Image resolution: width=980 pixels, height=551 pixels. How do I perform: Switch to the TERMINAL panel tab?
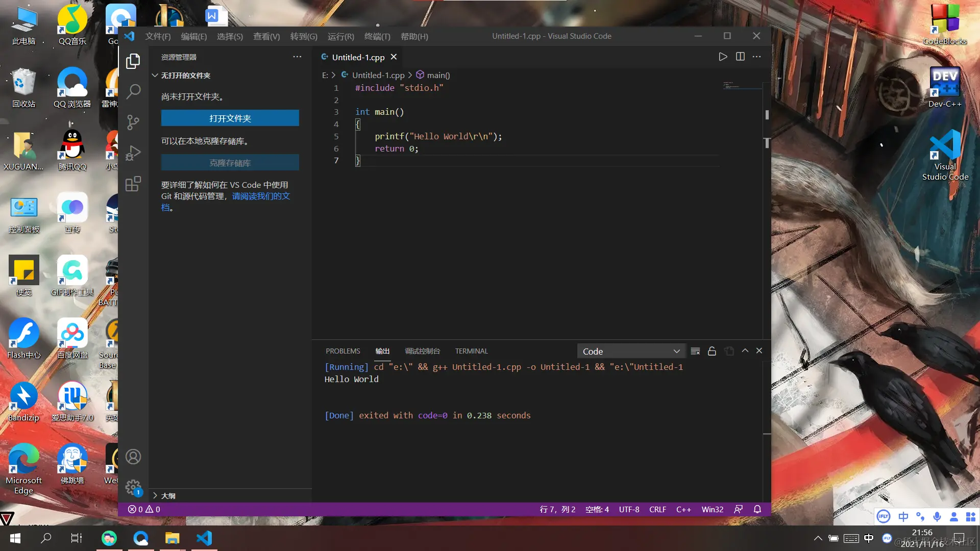[471, 351]
